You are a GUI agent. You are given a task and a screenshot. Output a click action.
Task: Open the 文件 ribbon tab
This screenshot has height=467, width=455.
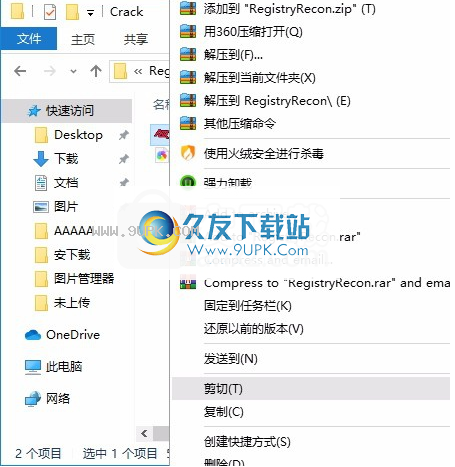pos(29,39)
